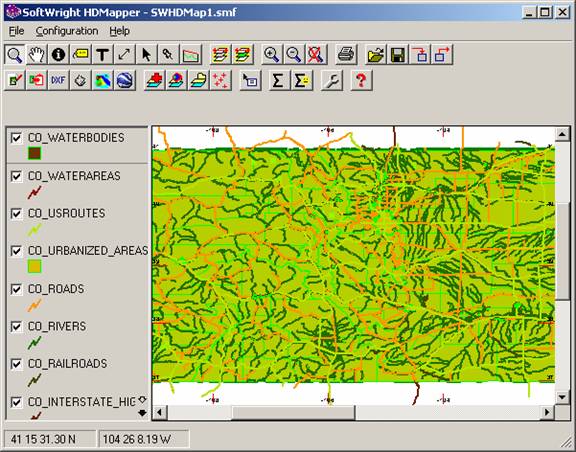Click the orange CO_ROADS line symbol

[x=35, y=305]
